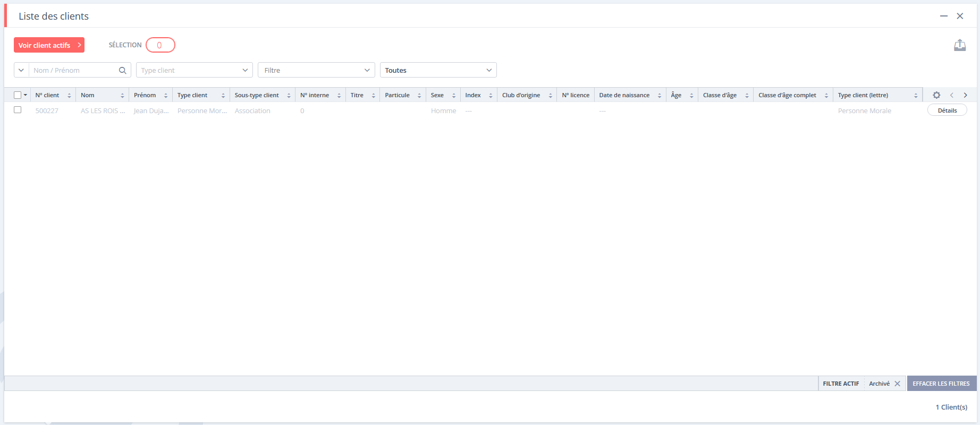
Task: Click the Sélection counter badge
Action: (160, 45)
